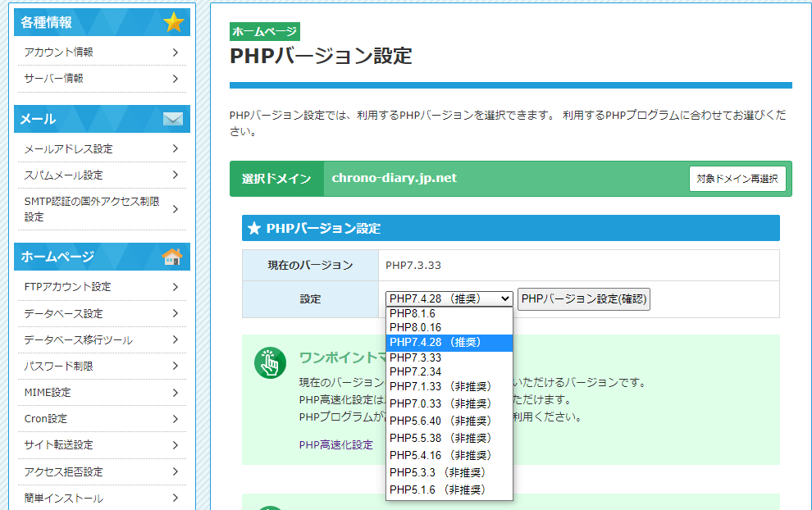Click chevron arrow next to サーバー情報
The height and width of the screenshot is (510, 812).
tap(176, 79)
